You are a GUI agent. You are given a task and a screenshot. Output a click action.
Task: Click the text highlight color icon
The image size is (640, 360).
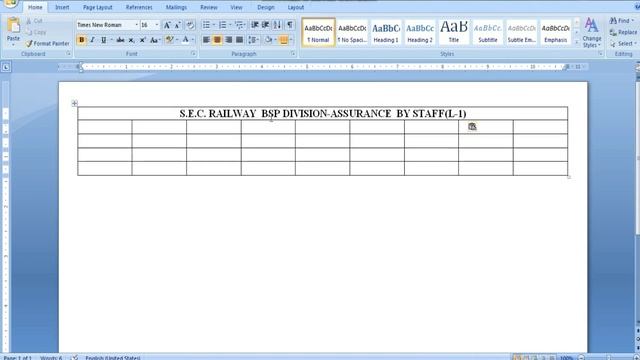click(169, 40)
